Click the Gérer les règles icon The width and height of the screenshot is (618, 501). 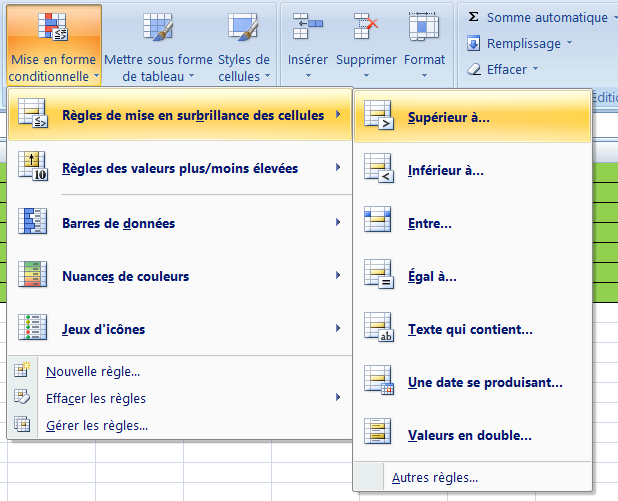22,424
